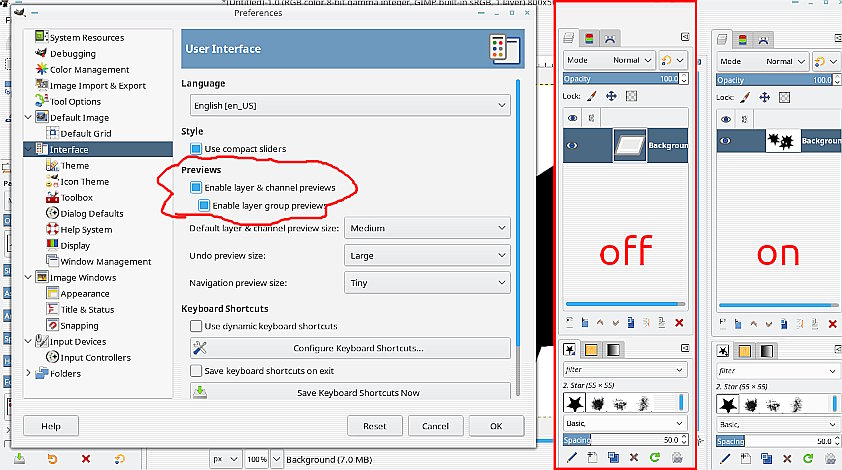Select Window Management in Preferences tree
This screenshot has width=842, height=470.
coord(105,262)
